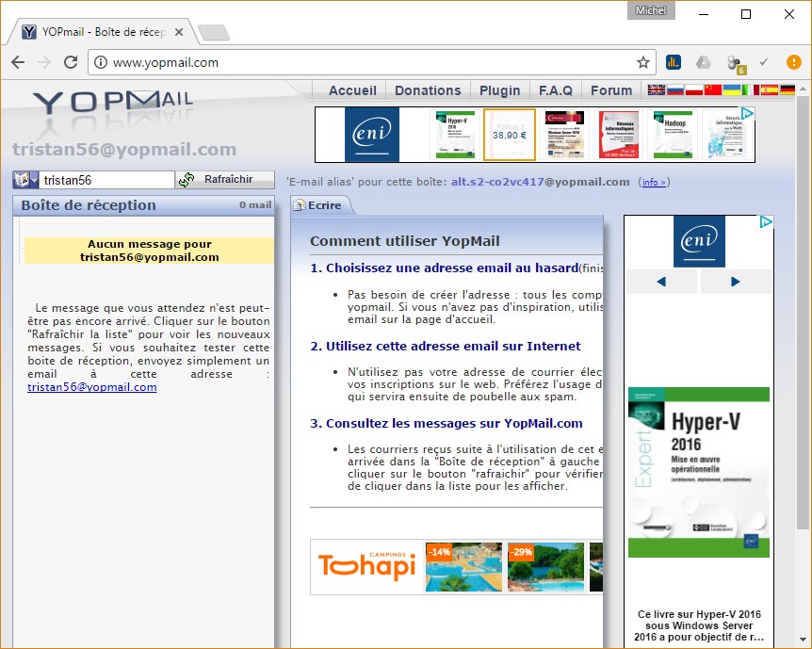The height and width of the screenshot is (649, 812).
Task: Click 'Ce livre sur Hyper-V 2016' ad text
Action: coord(699,625)
